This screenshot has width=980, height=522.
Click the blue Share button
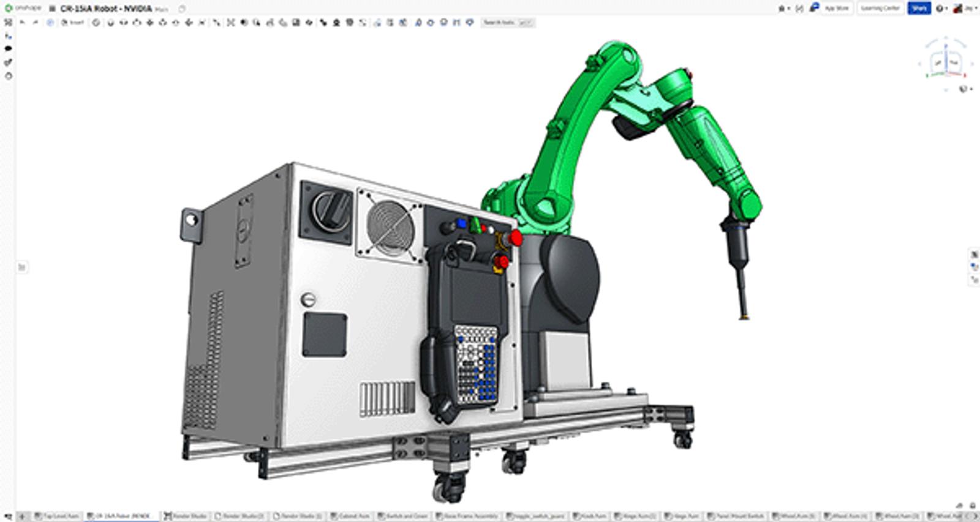click(x=919, y=9)
